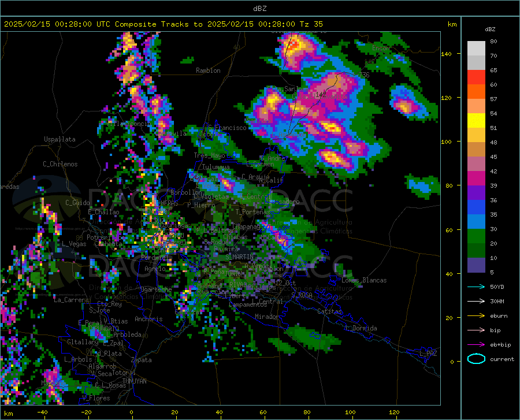Click the 'Encon' place name on map

point(381,48)
